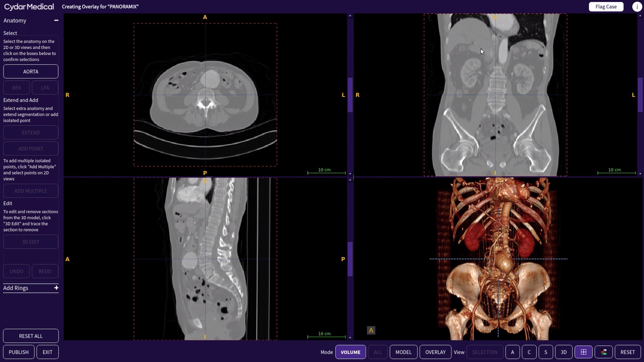Click the ADD POINT tool
This screenshot has width=644, height=362.
click(31, 148)
